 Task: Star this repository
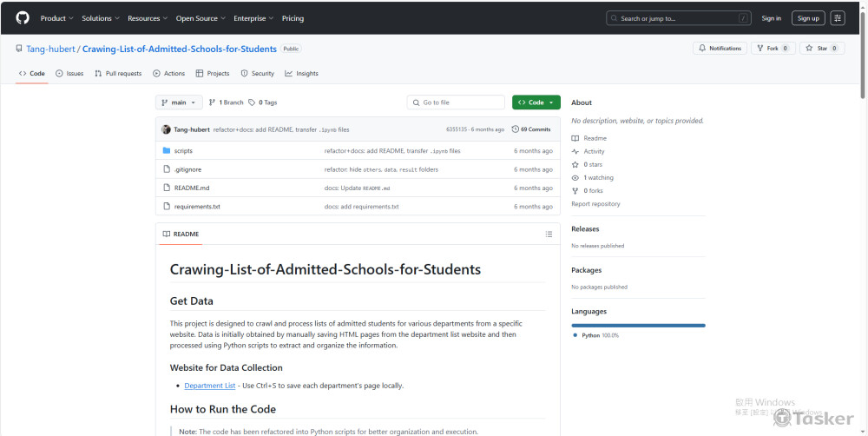tap(820, 49)
